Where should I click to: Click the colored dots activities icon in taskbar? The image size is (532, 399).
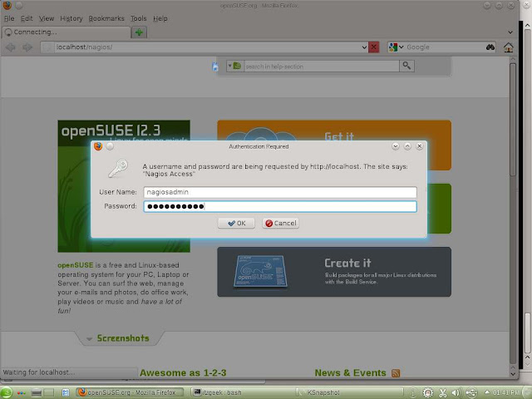22,393
